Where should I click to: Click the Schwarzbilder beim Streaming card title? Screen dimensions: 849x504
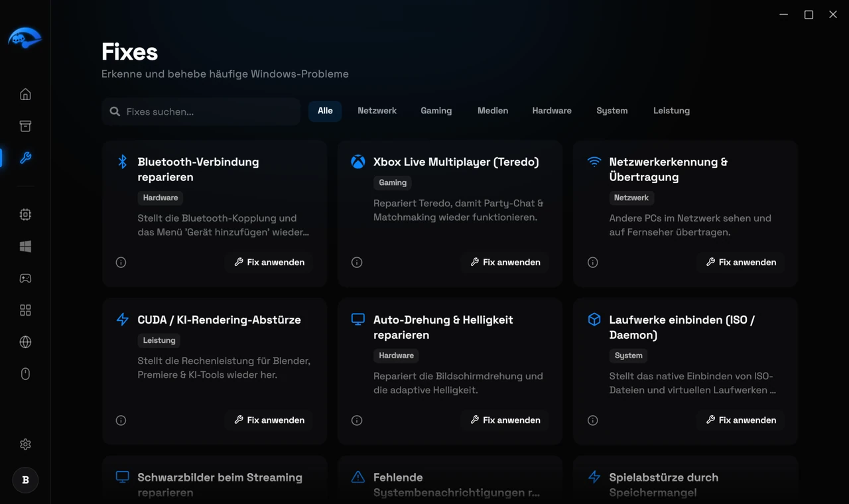pyautogui.click(x=220, y=485)
